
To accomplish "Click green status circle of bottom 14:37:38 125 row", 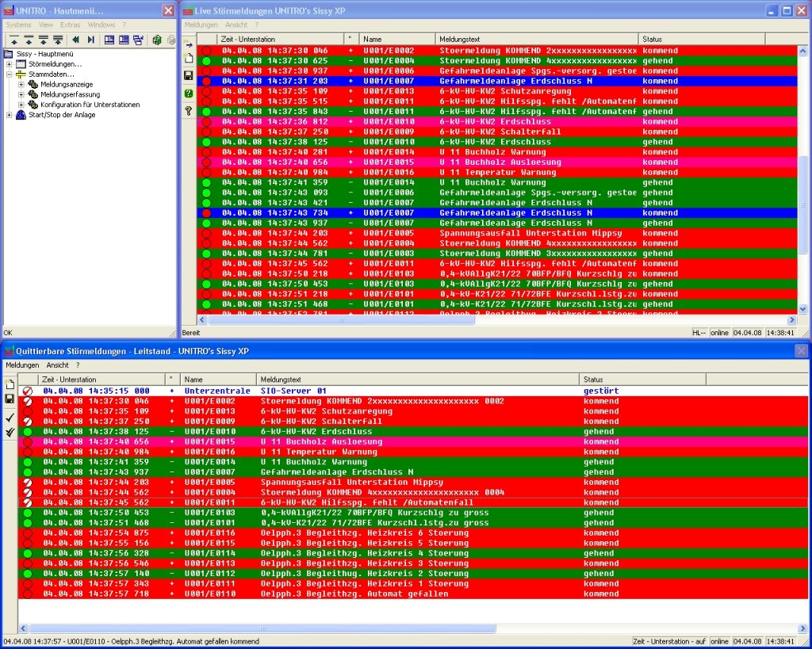I will (x=28, y=432).
